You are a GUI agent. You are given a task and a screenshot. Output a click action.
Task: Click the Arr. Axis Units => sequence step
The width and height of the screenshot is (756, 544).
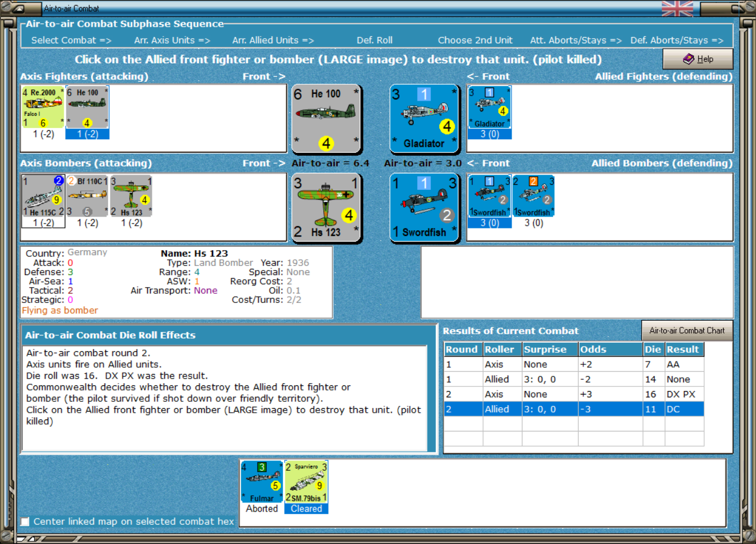coord(172,40)
